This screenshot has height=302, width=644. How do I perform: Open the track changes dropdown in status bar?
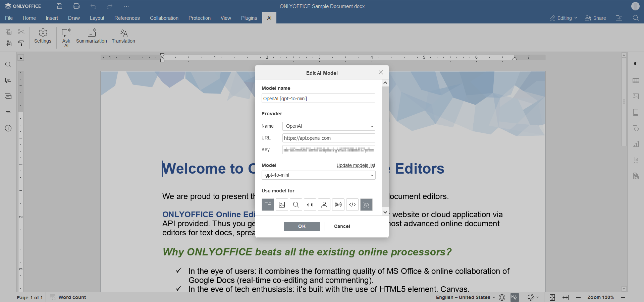tap(533, 297)
